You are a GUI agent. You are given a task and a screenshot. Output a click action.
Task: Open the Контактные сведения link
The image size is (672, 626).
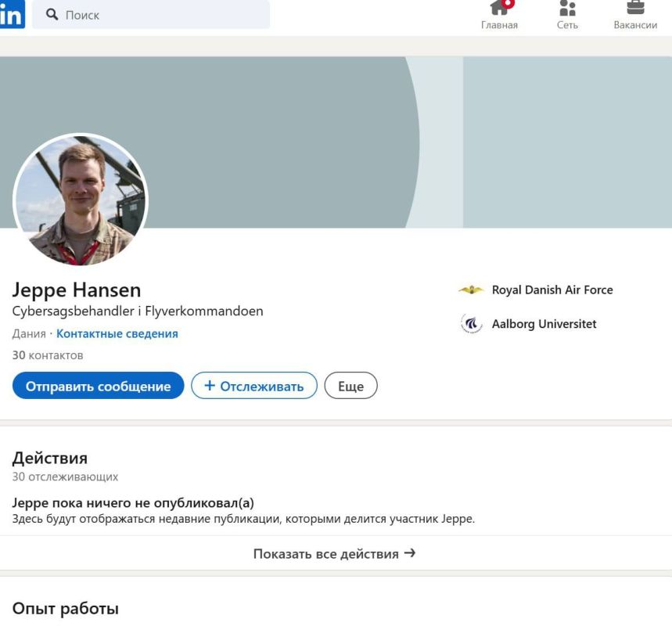click(117, 333)
